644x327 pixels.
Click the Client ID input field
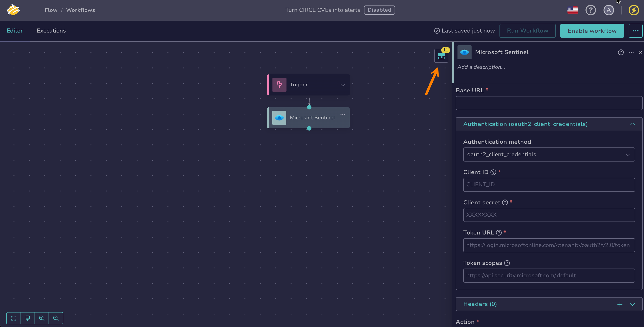click(549, 185)
